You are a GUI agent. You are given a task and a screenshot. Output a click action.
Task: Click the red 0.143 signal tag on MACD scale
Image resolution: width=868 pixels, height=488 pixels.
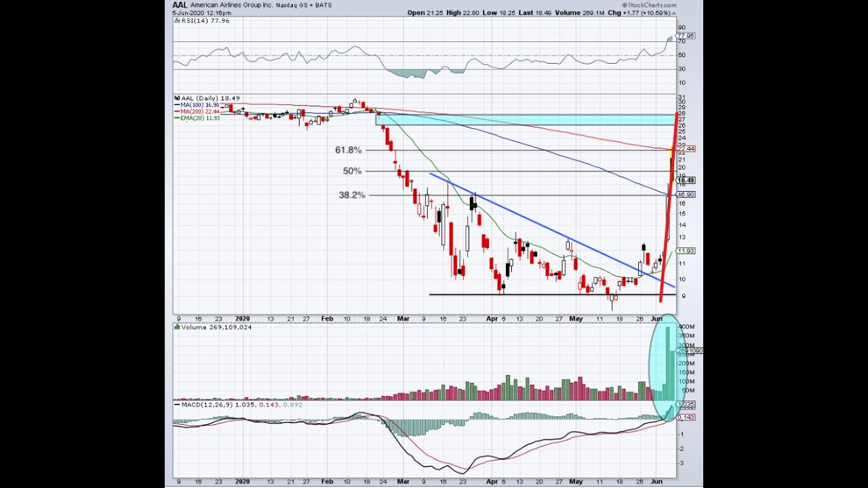(686, 418)
